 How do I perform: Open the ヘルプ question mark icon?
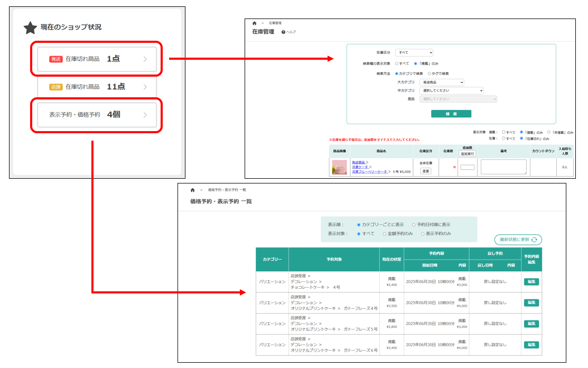tap(284, 32)
